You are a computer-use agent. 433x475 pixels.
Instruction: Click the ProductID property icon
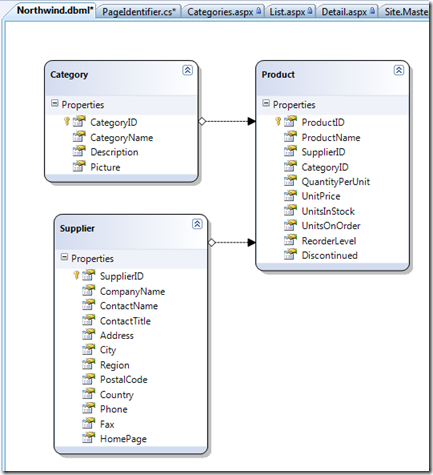click(290, 122)
